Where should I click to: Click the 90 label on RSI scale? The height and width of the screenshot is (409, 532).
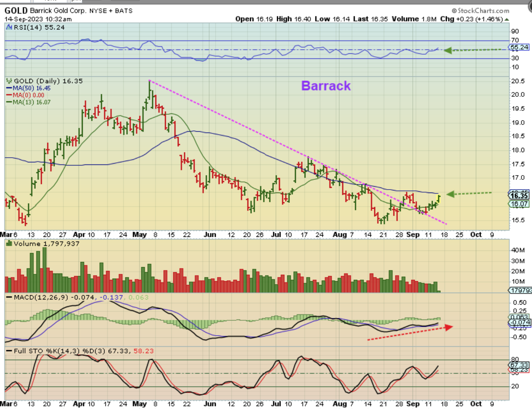coord(515,31)
